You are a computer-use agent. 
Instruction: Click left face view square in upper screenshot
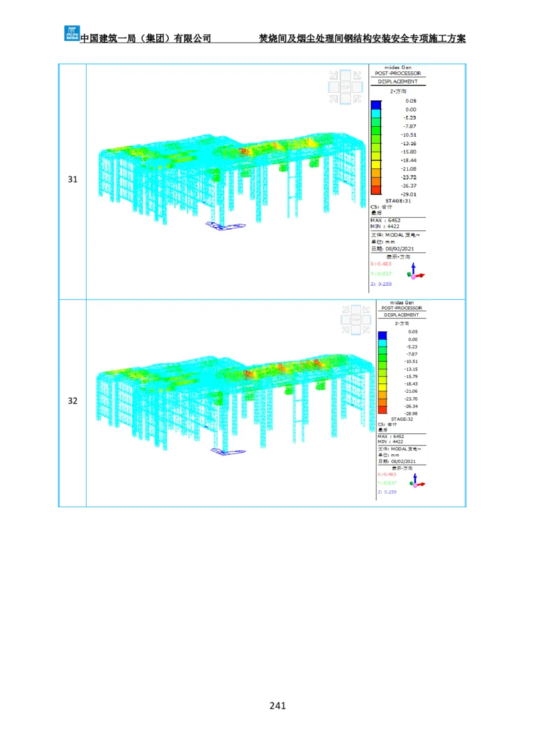click(x=334, y=87)
